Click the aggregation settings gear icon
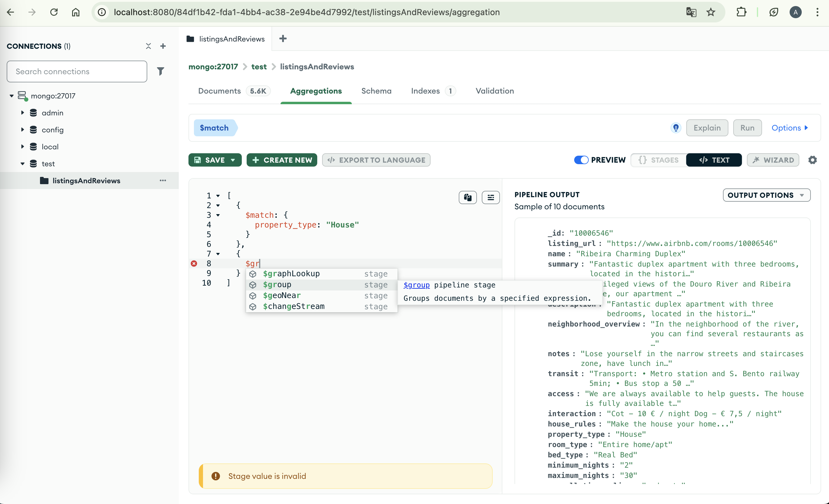Viewport: 829px width, 504px height. click(812, 160)
